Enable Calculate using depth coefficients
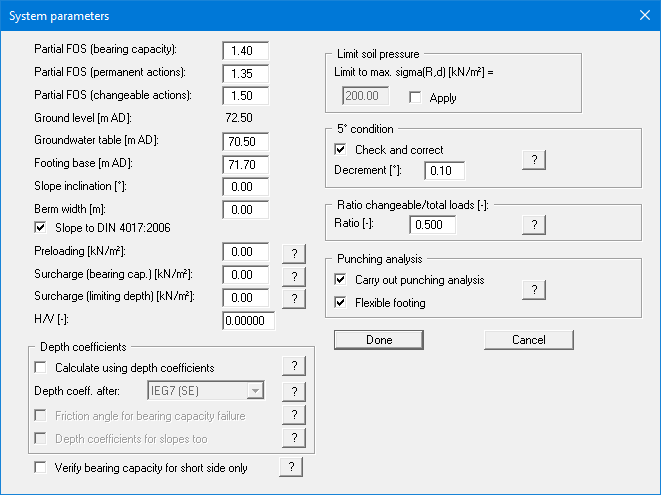Image resolution: width=661 pixels, height=495 pixels. coord(40,368)
